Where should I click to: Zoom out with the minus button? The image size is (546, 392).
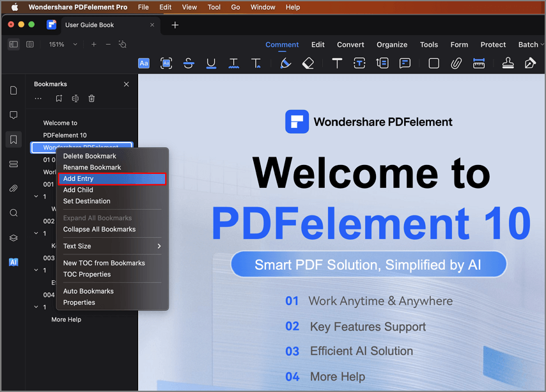coord(108,44)
